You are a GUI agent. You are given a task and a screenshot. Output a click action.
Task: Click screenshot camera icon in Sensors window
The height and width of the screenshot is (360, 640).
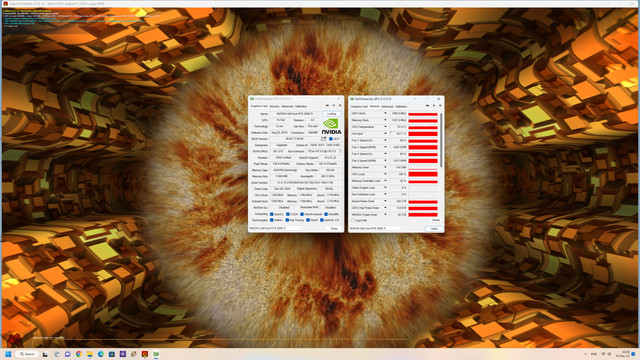pyautogui.click(x=427, y=105)
